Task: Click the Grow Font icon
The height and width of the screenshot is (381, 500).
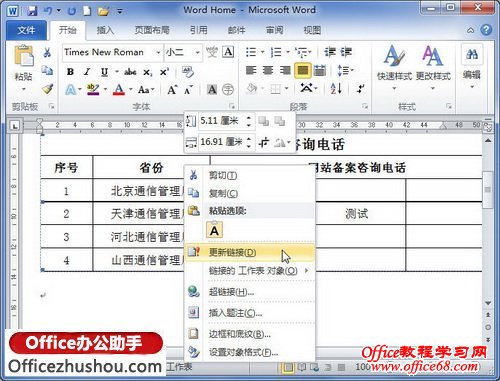Action: tap(172, 89)
